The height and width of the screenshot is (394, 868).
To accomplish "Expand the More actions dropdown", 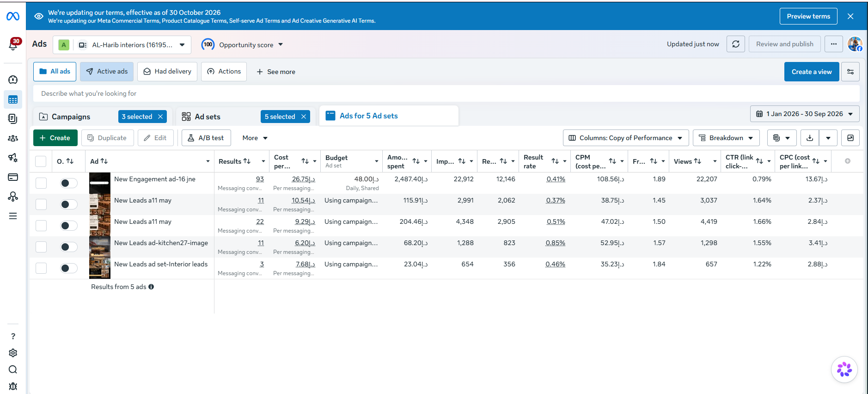I will tap(255, 138).
